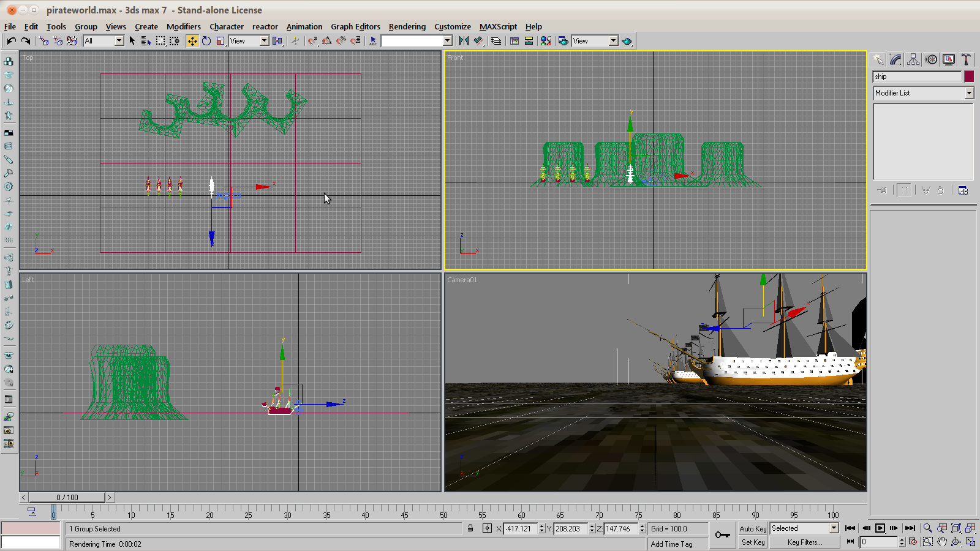Viewport: 980px width, 551px height.
Task: Click the Quick Render teapot icon
Action: [627, 41]
